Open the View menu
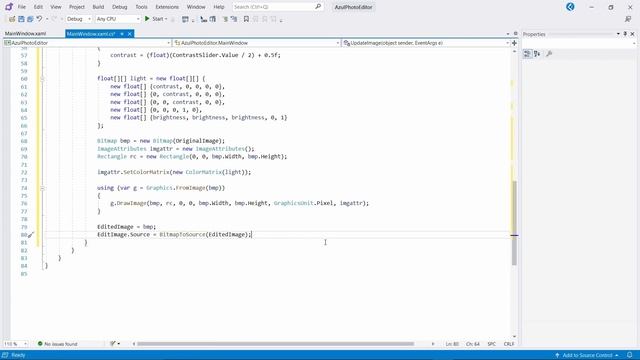The width and height of the screenshot is (640, 360). (56, 7)
